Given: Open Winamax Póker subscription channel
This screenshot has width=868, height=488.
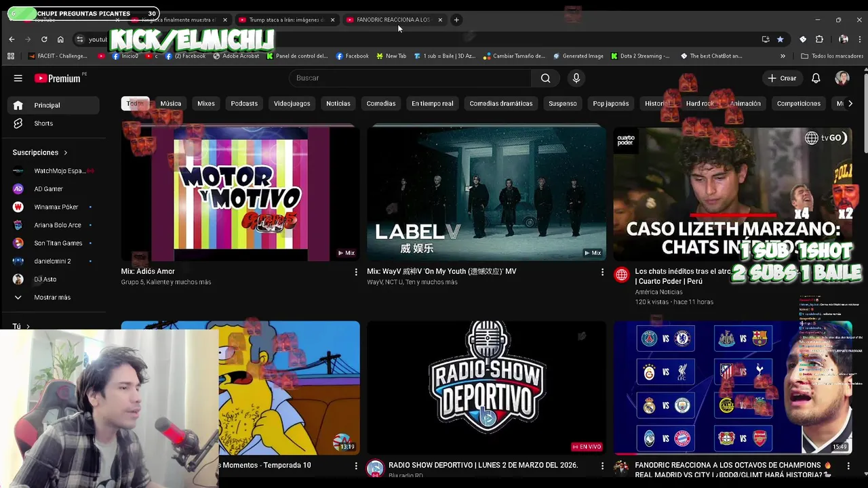Looking at the screenshot, I should [x=53, y=207].
